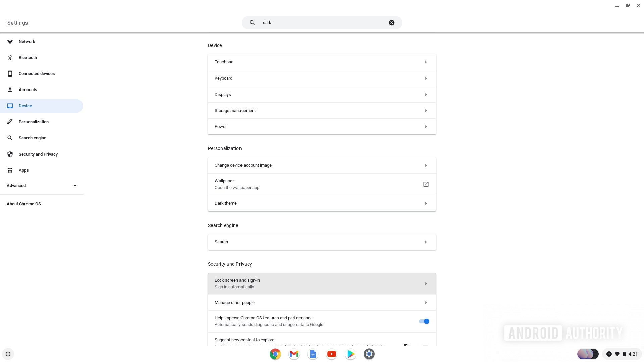The image size is (644, 362).
Task: Open Wallpaper app external link
Action: point(426,184)
